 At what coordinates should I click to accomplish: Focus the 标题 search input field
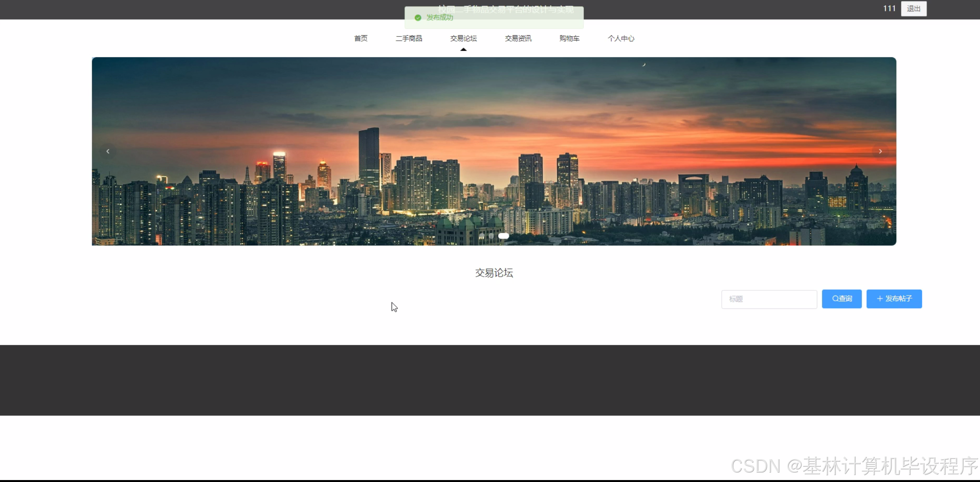(769, 299)
